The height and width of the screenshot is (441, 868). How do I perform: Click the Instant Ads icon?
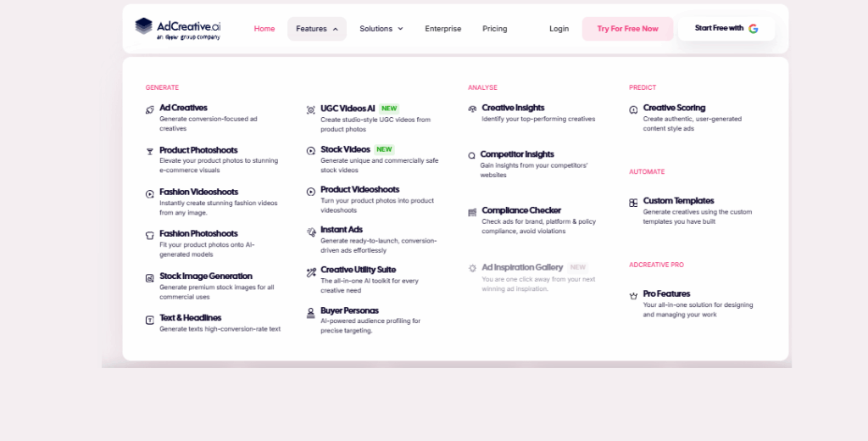[311, 232]
